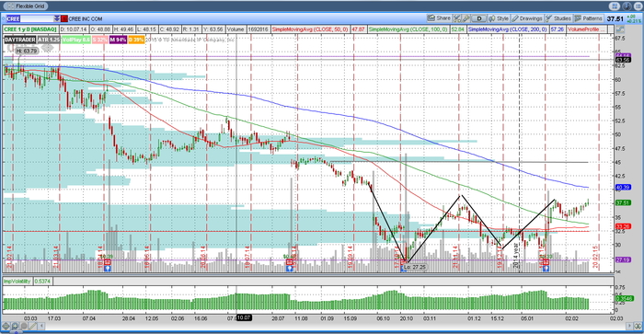Click the drawing tool icon below the chart
The height and width of the screenshot is (334, 644).
32,327
